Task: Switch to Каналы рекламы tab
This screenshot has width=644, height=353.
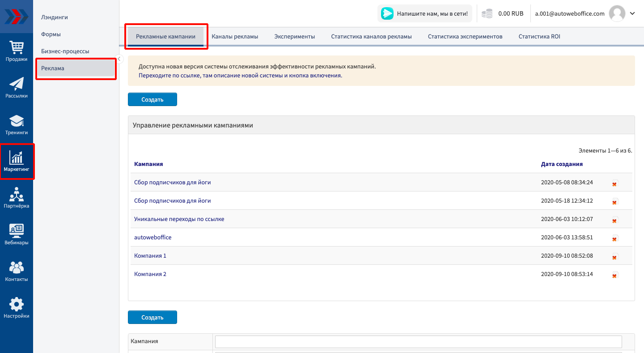Action: tap(235, 37)
